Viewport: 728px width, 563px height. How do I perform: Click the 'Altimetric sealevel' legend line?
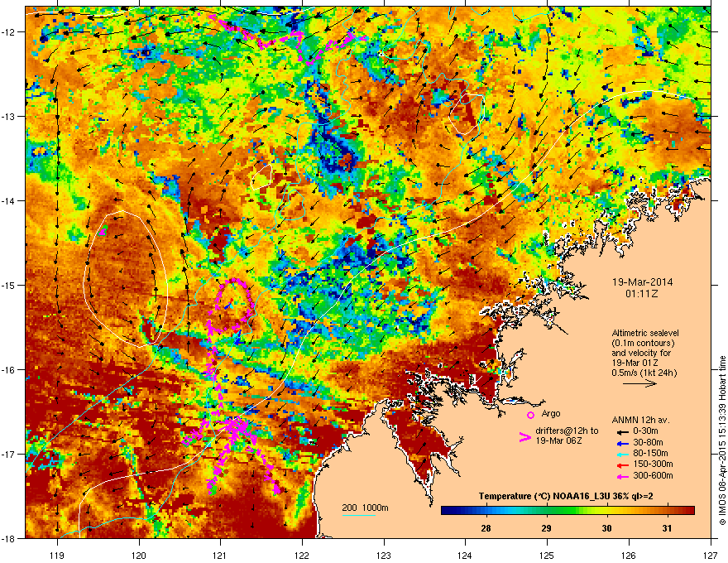point(645,333)
